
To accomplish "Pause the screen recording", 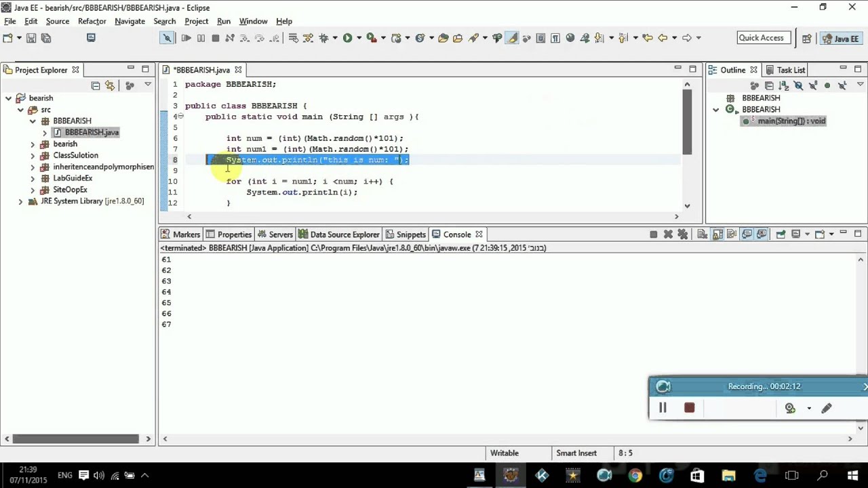I will pos(663,408).
